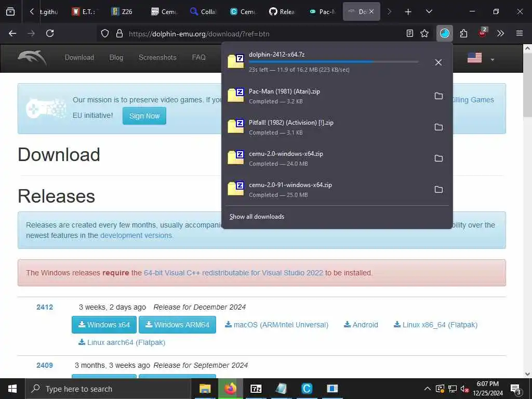Show Pitfall! (1982) zip in folder

point(438,127)
